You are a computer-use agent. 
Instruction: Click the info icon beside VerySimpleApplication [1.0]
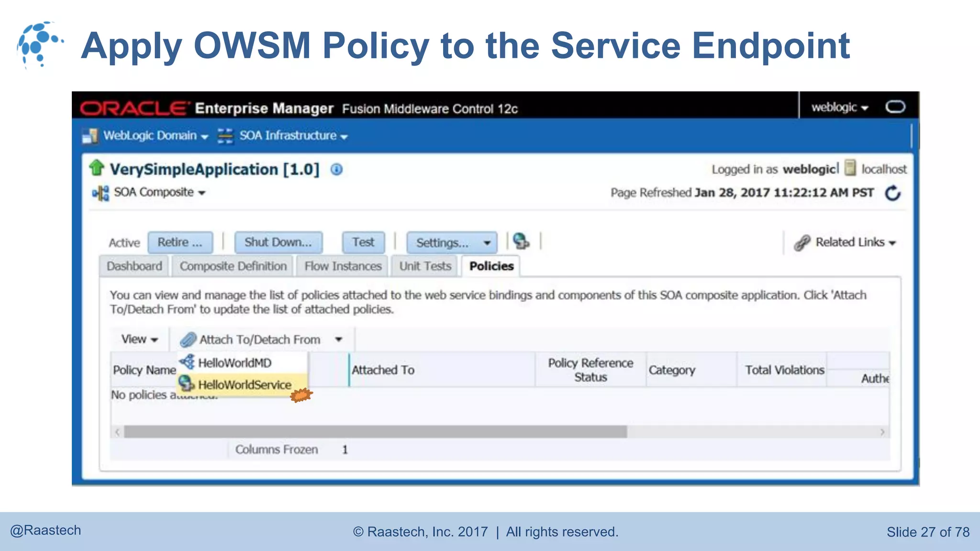point(336,169)
